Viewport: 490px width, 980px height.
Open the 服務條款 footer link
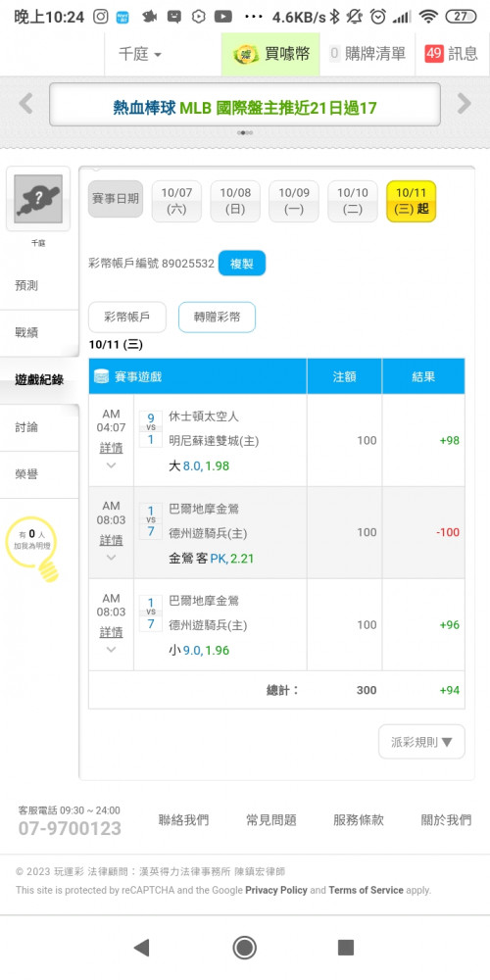(359, 820)
